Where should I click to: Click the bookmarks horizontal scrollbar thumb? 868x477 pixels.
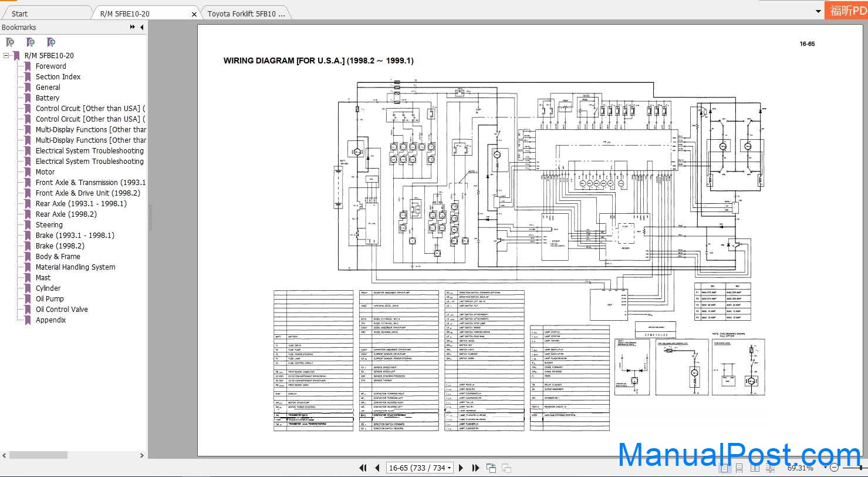[x=39, y=455]
